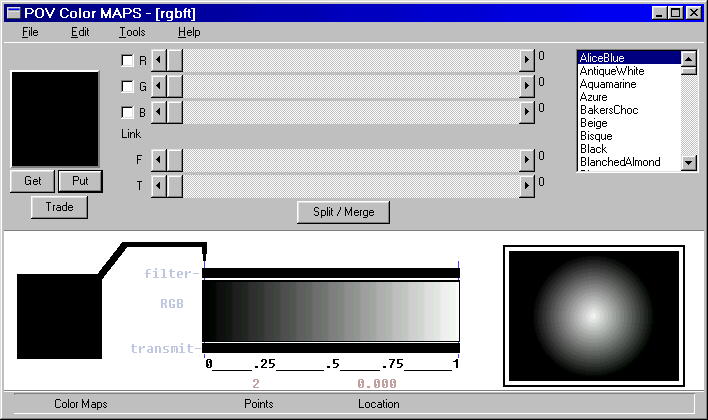Select Black in the color list

[629, 149]
